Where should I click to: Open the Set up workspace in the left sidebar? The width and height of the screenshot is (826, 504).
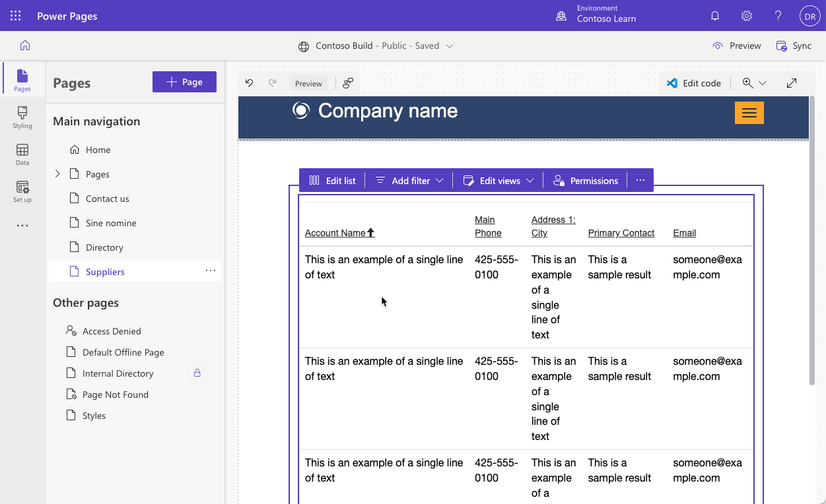[x=22, y=191]
